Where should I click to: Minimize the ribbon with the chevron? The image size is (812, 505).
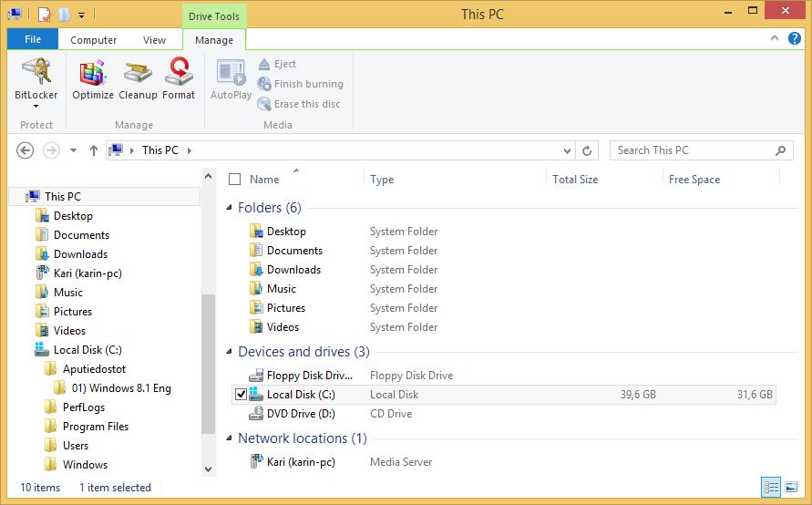775,38
